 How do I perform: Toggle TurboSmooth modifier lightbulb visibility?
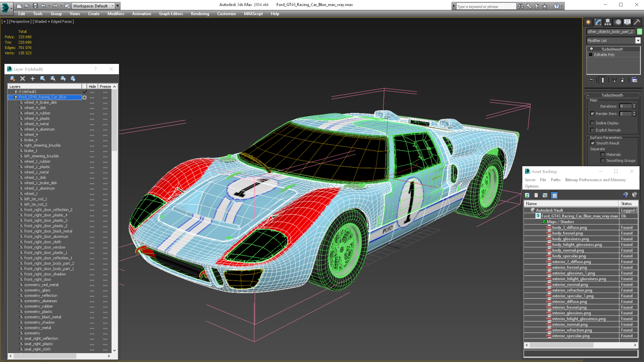(x=591, y=49)
